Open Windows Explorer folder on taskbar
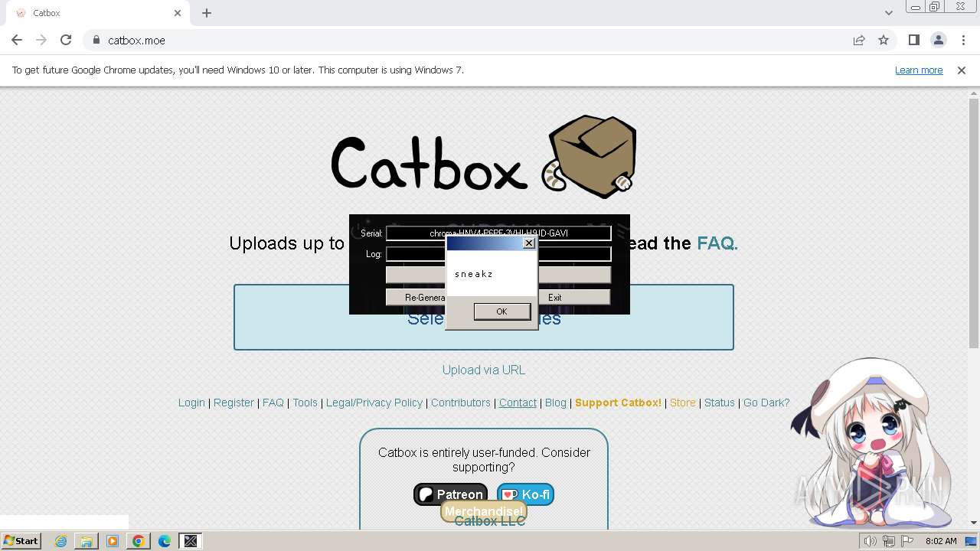Screen dimensions: 980x551 87,541
